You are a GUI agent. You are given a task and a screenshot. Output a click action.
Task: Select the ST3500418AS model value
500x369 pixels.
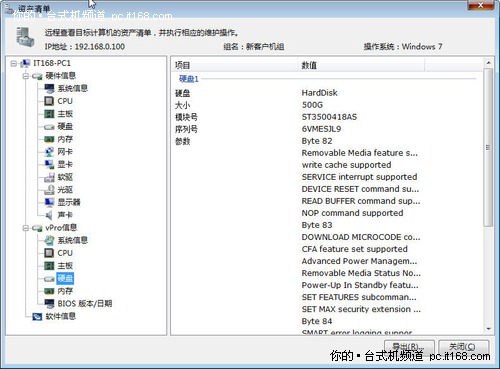(x=329, y=117)
